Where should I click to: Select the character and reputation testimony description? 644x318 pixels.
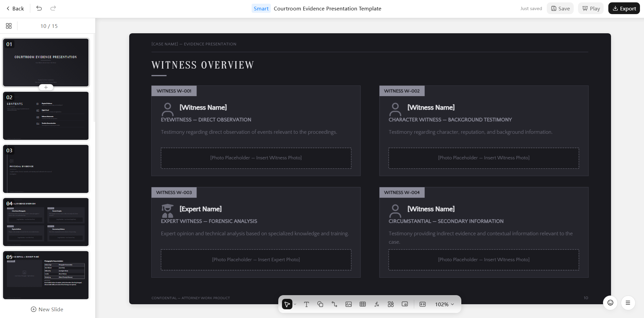coord(470,132)
